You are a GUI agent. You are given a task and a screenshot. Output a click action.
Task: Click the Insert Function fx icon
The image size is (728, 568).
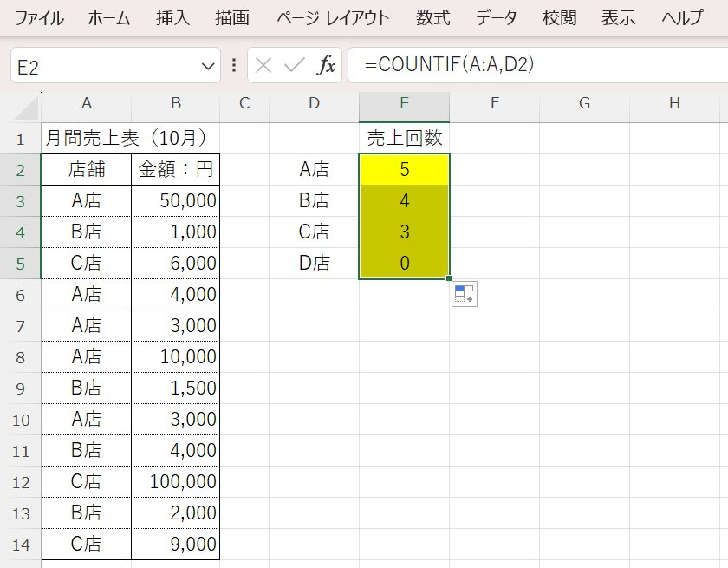click(327, 65)
